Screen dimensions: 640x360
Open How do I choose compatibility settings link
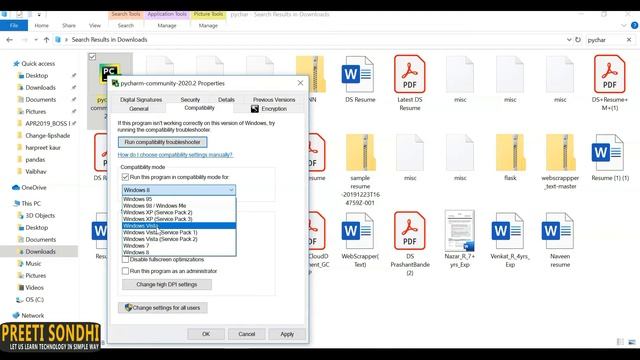tap(175, 155)
